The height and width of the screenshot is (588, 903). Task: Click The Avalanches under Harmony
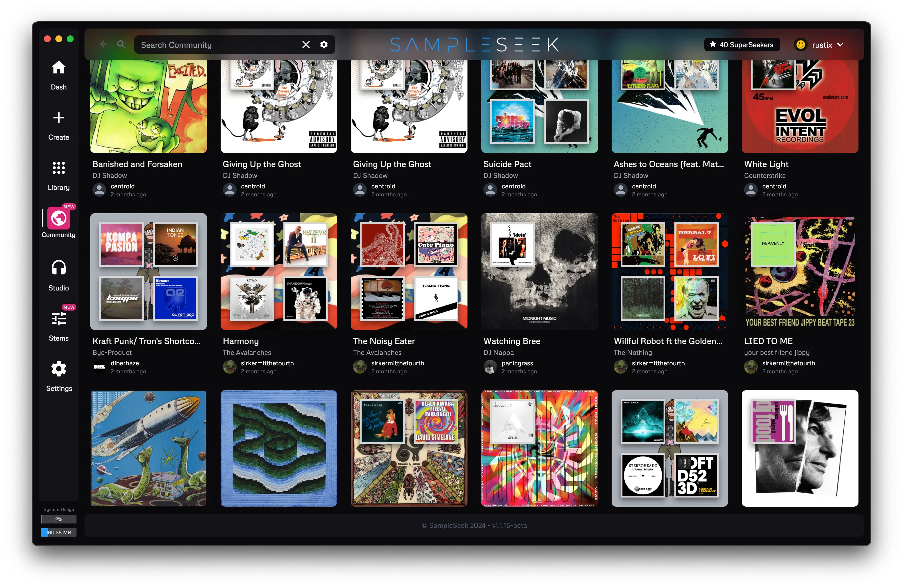pyautogui.click(x=247, y=353)
